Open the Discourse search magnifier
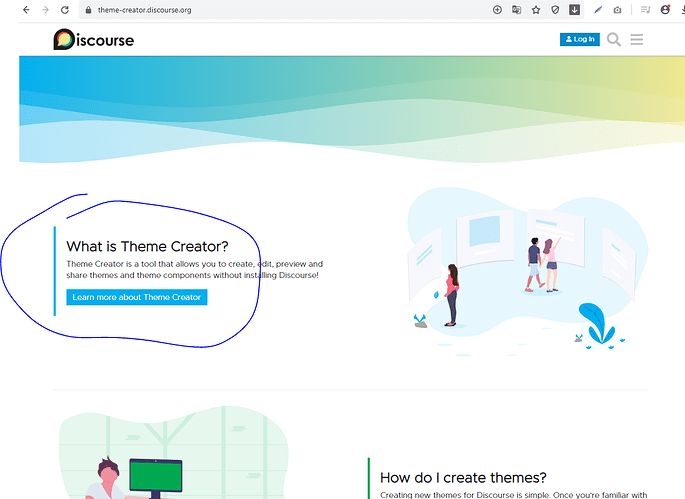685x499 pixels. click(614, 40)
